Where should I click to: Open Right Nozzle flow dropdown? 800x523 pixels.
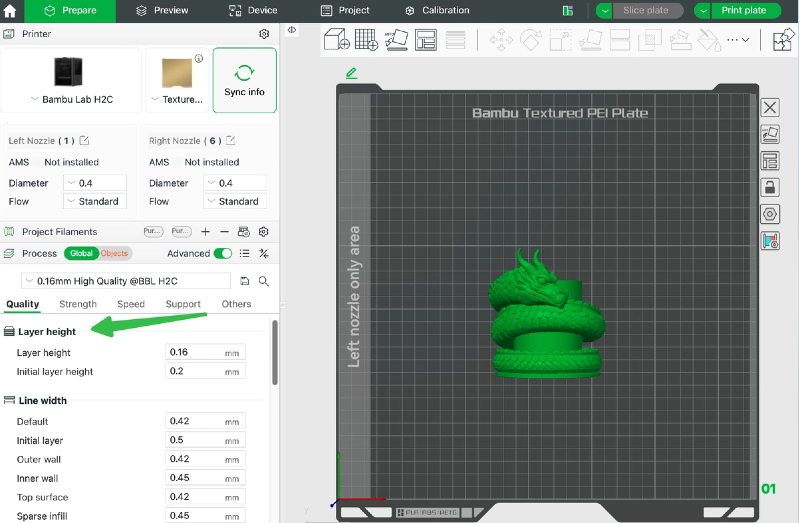[x=235, y=201]
